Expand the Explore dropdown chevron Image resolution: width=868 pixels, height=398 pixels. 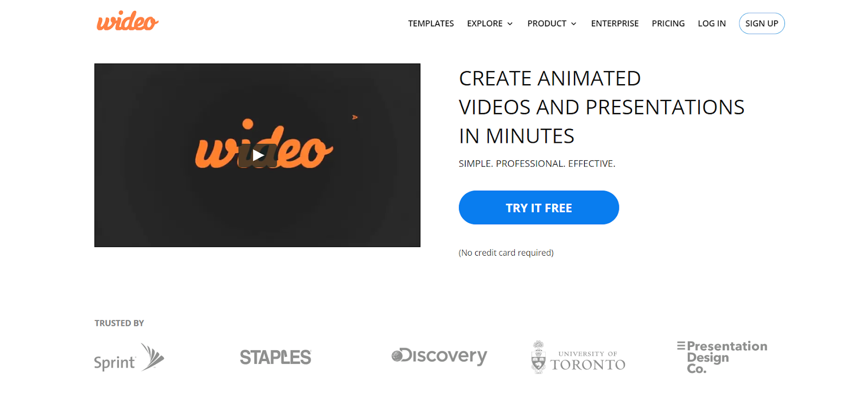pos(510,24)
